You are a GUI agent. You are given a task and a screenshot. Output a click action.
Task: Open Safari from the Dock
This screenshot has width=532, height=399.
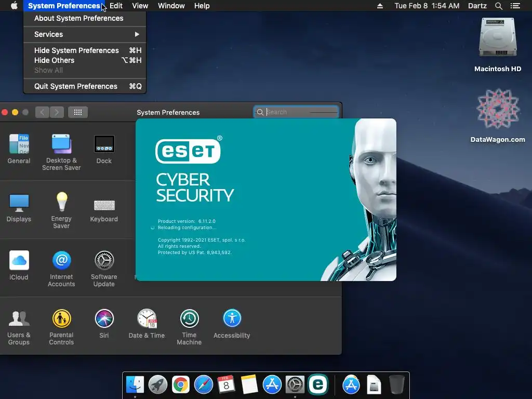(204, 385)
